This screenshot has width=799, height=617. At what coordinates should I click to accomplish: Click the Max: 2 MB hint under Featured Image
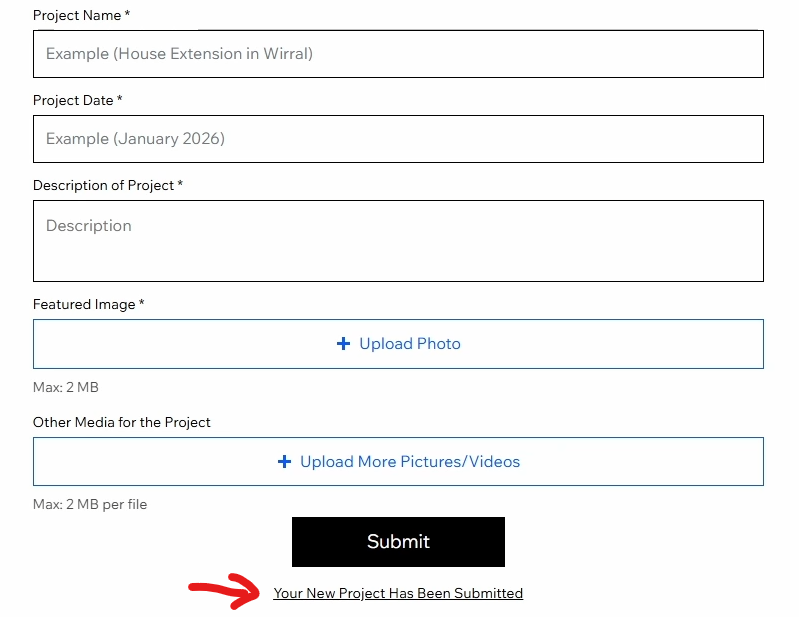66,387
